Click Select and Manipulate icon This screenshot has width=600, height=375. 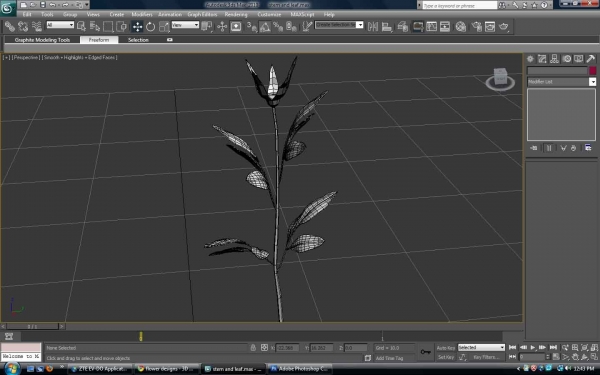click(222, 26)
